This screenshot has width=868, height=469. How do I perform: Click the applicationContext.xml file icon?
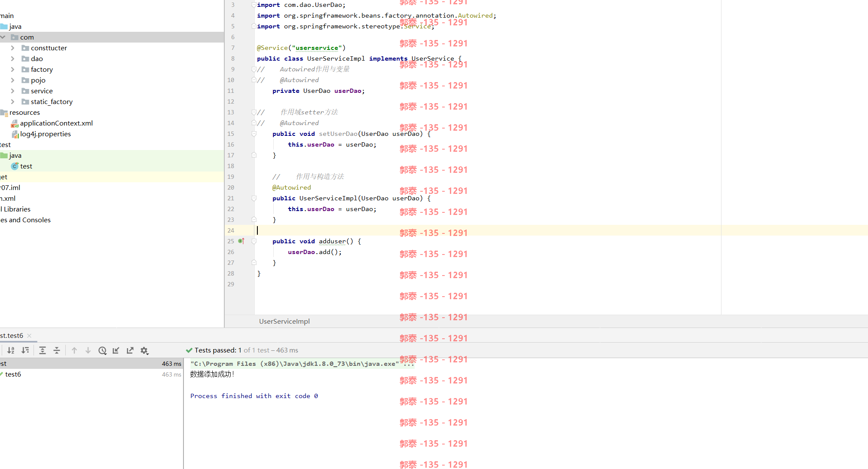tap(15, 123)
